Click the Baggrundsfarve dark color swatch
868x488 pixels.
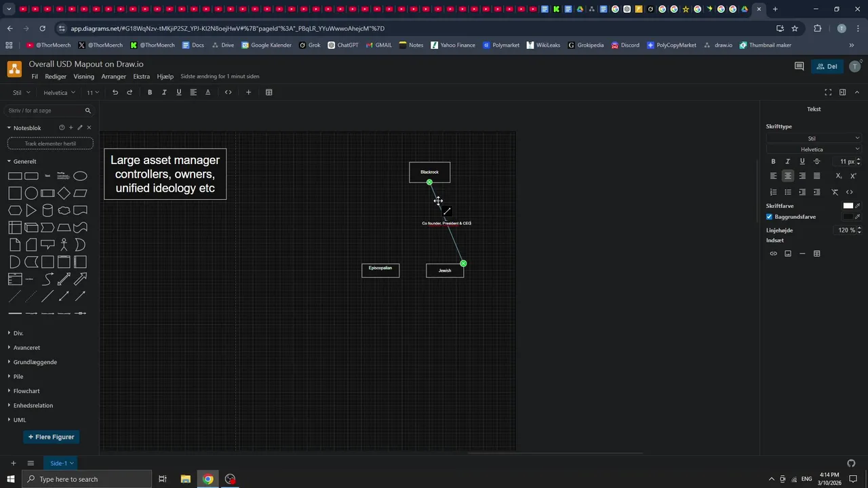(848, 217)
